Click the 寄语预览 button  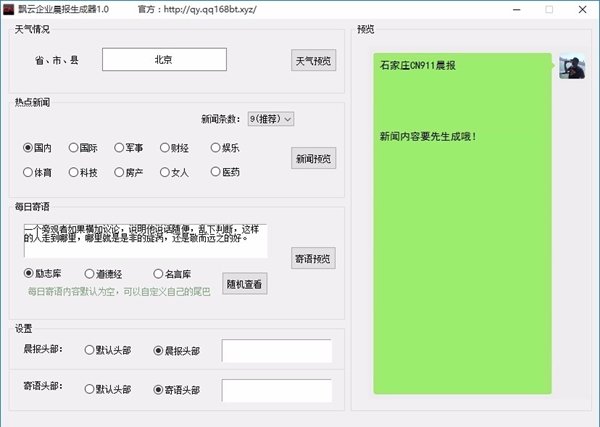[x=313, y=258]
